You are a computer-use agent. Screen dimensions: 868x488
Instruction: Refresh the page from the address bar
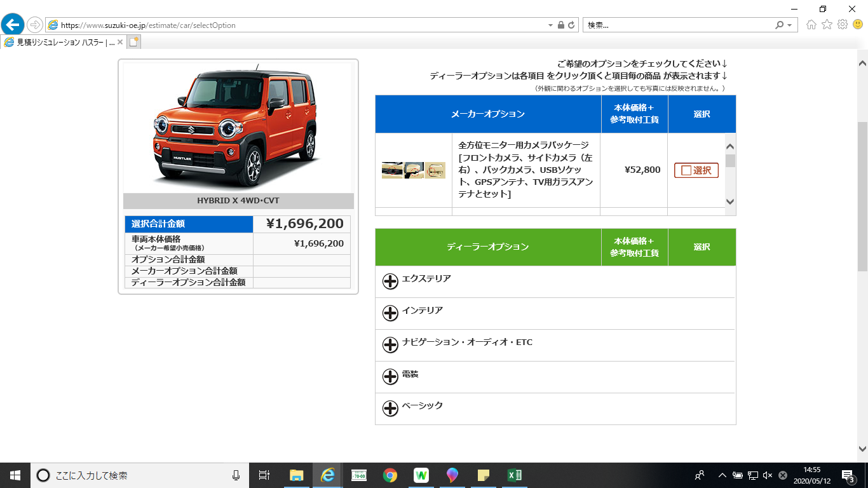pos(571,25)
